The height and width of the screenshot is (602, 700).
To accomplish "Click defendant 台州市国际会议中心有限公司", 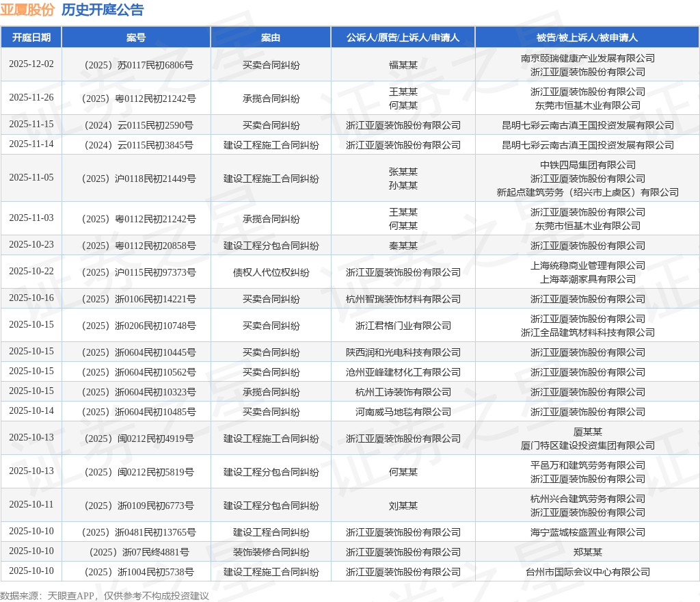I will click(x=587, y=572).
